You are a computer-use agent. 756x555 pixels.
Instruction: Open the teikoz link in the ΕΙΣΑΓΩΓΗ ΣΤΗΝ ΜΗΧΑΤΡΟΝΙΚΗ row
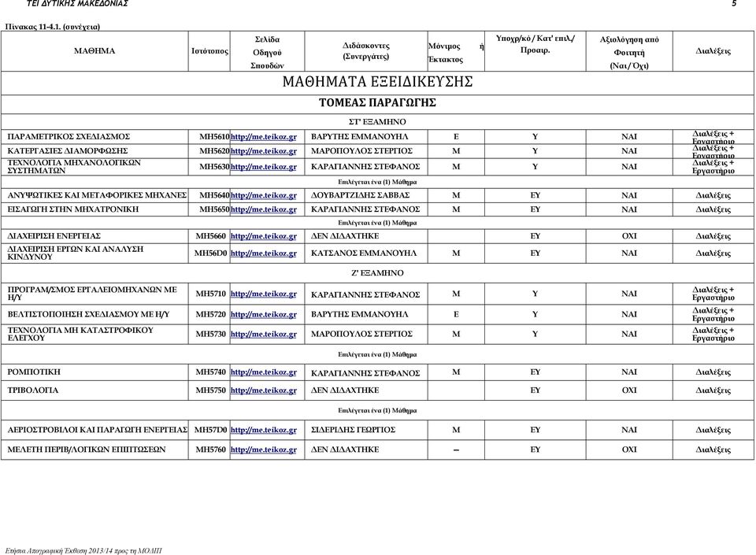(263, 209)
